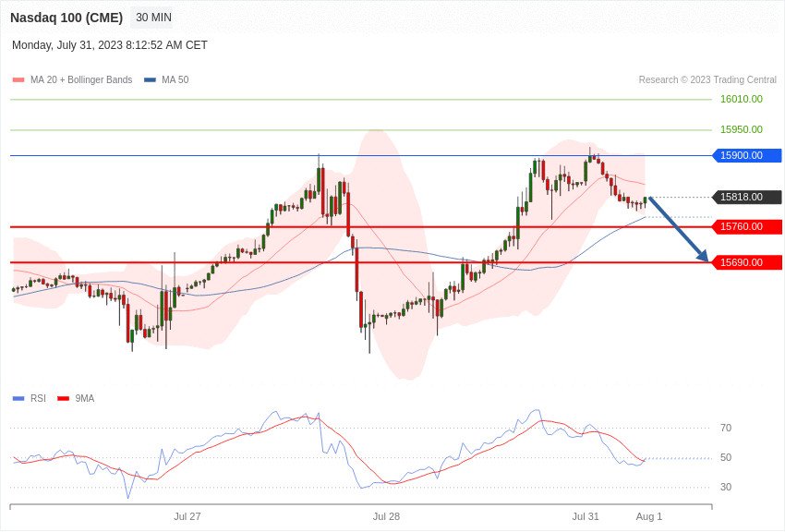Click the Jul 31 date axis label
This screenshot has height=532, width=785.
click(586, 516)
